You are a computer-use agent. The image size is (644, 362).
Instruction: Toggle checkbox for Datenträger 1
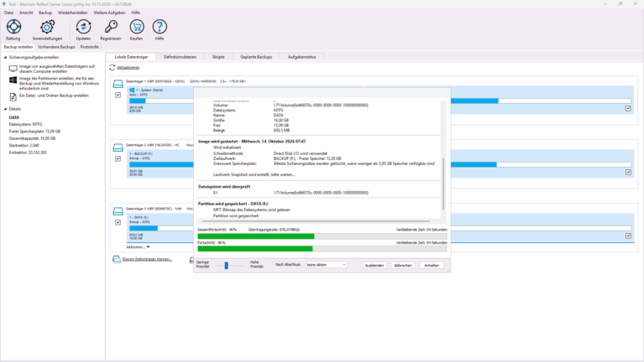(118, 95)
